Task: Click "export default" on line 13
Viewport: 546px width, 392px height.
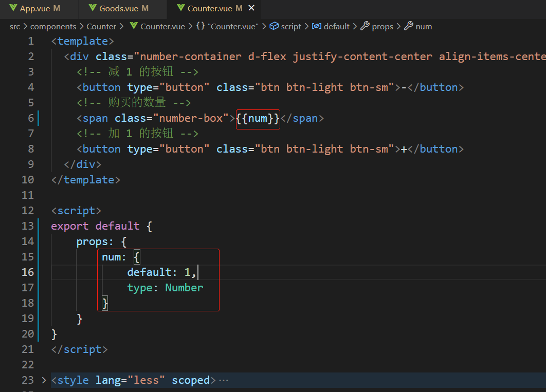Action: click(x=95, y=227)
